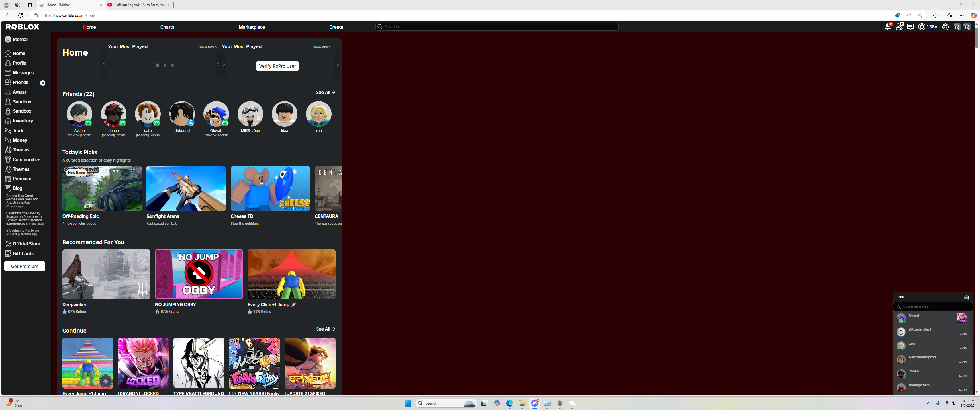Image resolution: width=980 pixels, height=410 pixels.
Task: Open browser Settings and more menu
Action: pyautogui.click(x=962, y=15)
